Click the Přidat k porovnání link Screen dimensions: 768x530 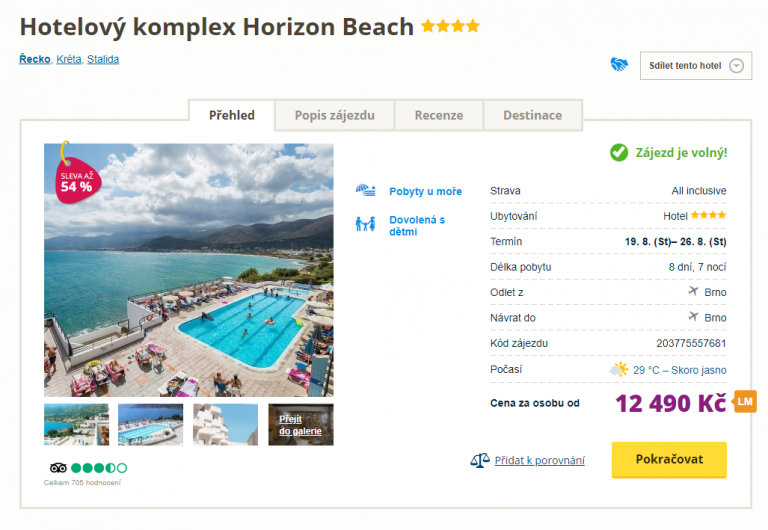click(x=540, y=460)
